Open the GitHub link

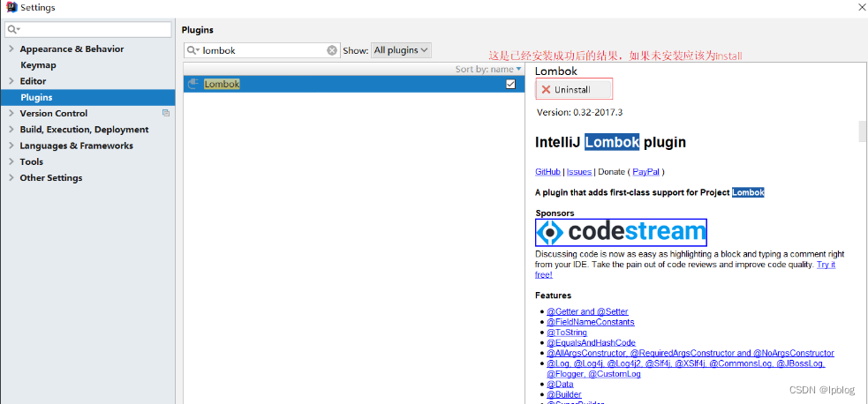[547, 172]
